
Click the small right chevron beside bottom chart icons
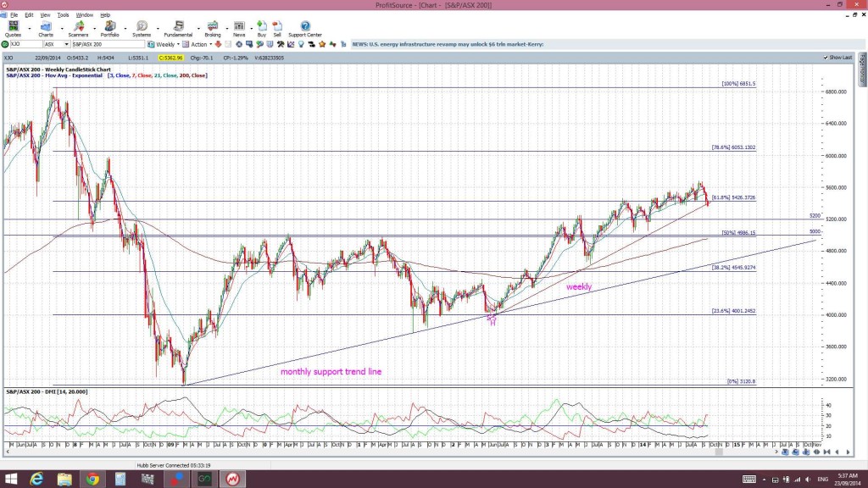(x=776, y=452)
